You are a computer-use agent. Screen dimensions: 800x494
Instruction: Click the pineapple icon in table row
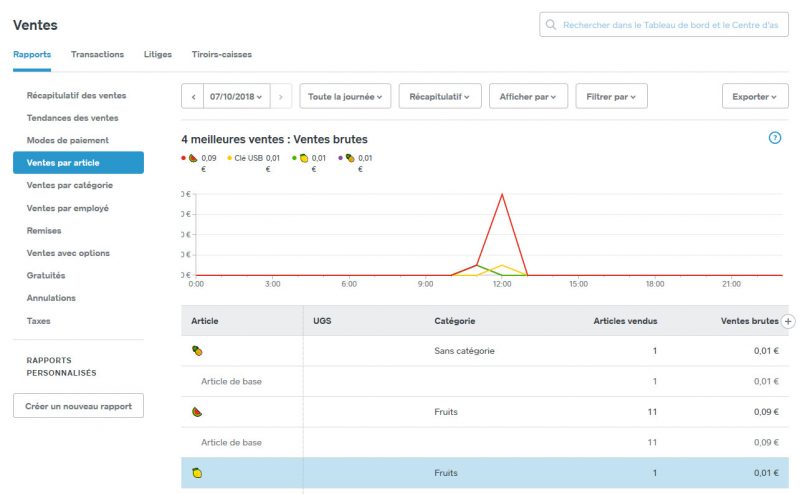[x=197, y=351]
